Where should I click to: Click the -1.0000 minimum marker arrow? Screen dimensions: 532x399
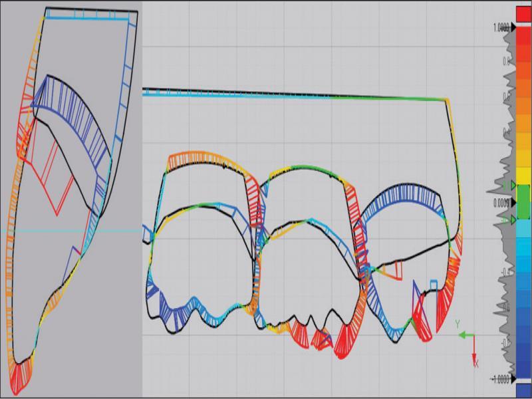tap(513, 379)
